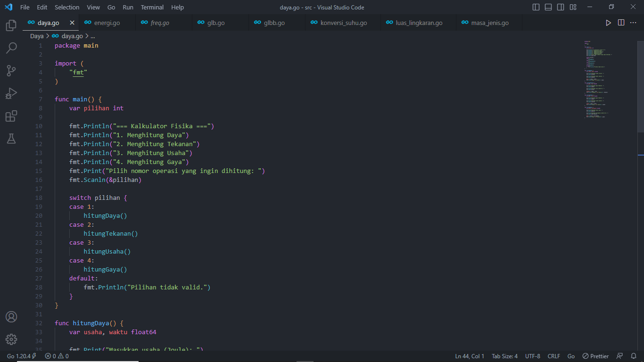
Task: Run the Go file with play button
Action: pos(608,23)
